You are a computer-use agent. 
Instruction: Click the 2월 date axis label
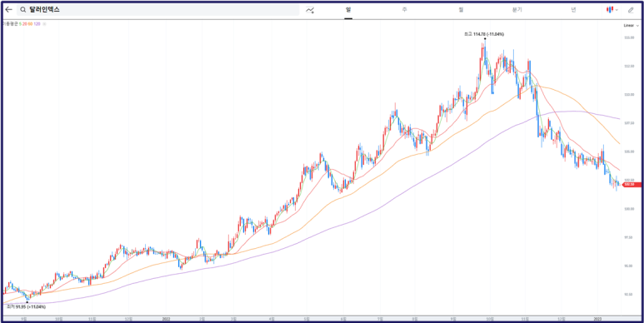coord(202,319)
